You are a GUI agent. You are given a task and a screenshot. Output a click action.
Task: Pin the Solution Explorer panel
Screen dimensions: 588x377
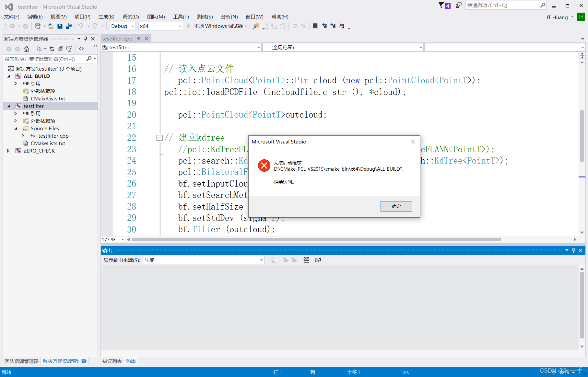click(86, 39)
